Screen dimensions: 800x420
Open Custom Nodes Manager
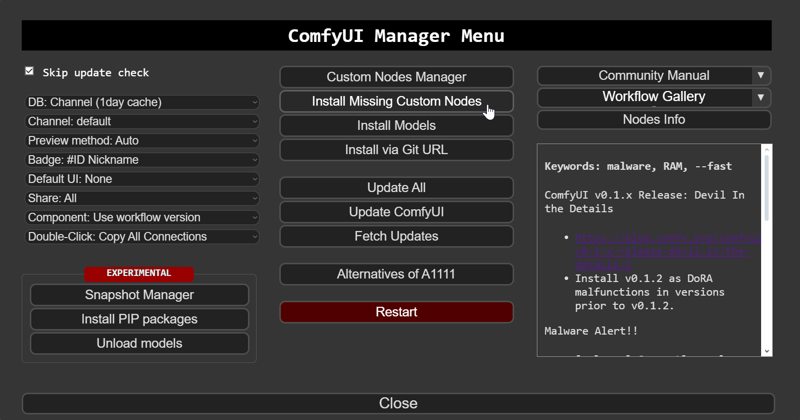point(396,77)
